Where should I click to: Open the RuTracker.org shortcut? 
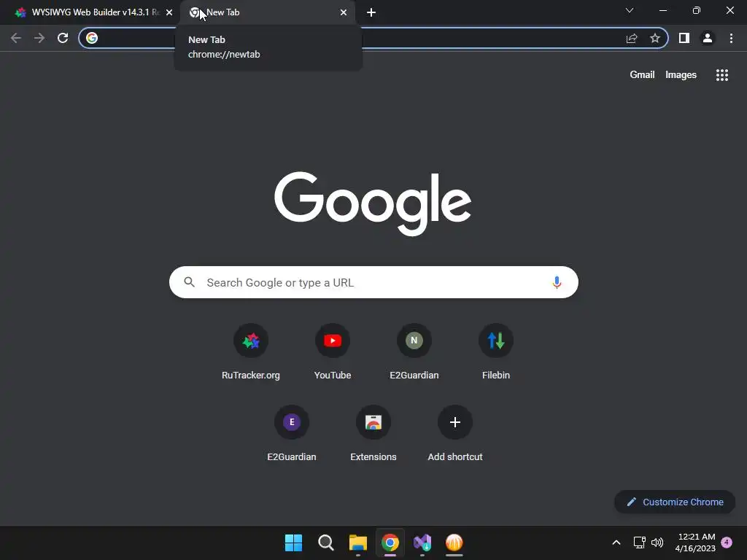[251, 351]
